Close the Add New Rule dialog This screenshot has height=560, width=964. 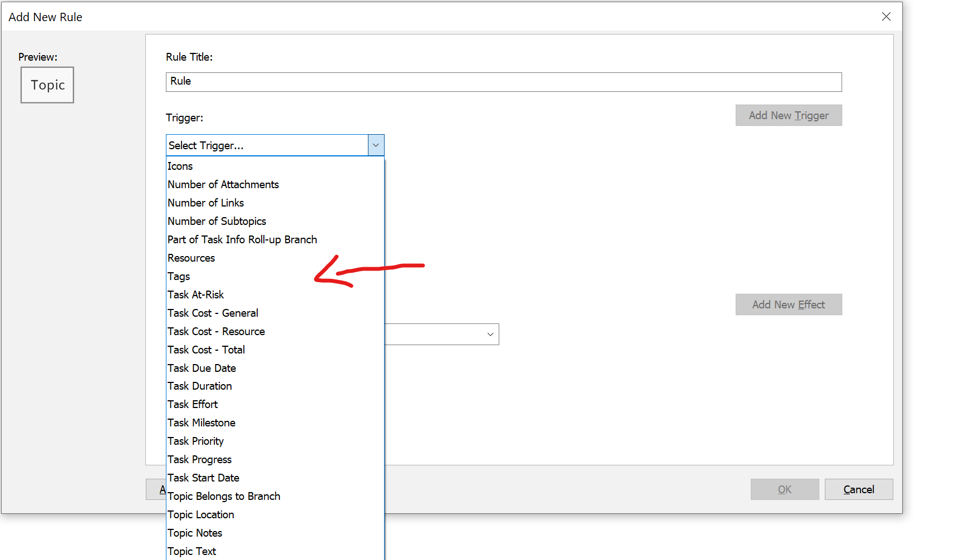(x=886, y=17)
